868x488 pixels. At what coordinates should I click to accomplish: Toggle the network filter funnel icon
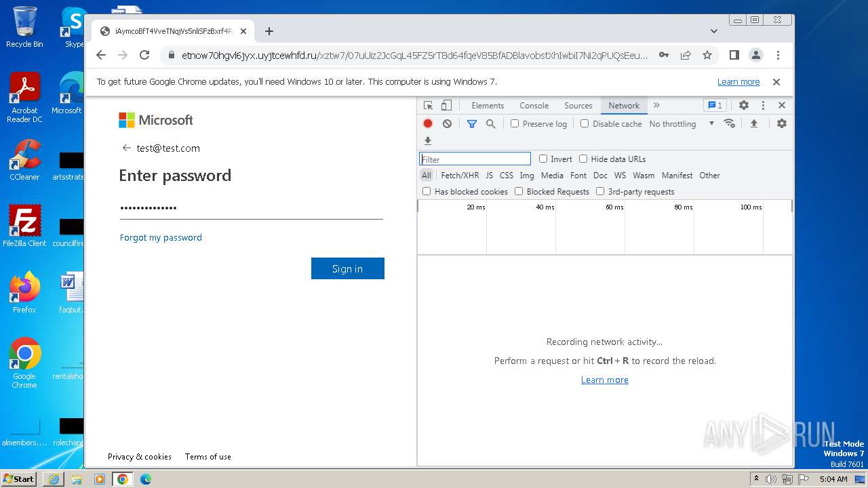[472, 123]
